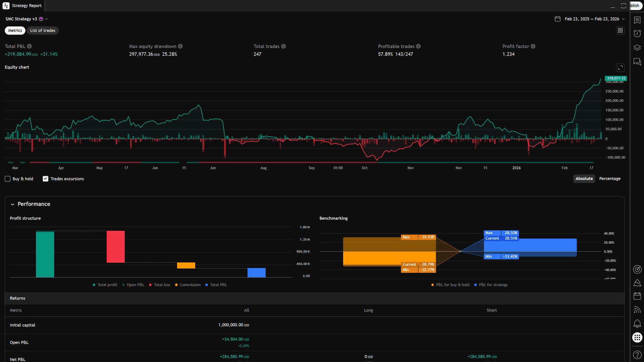
Task: Click the alerts clock icon in sidebar
Action: (x=637, y=34)
